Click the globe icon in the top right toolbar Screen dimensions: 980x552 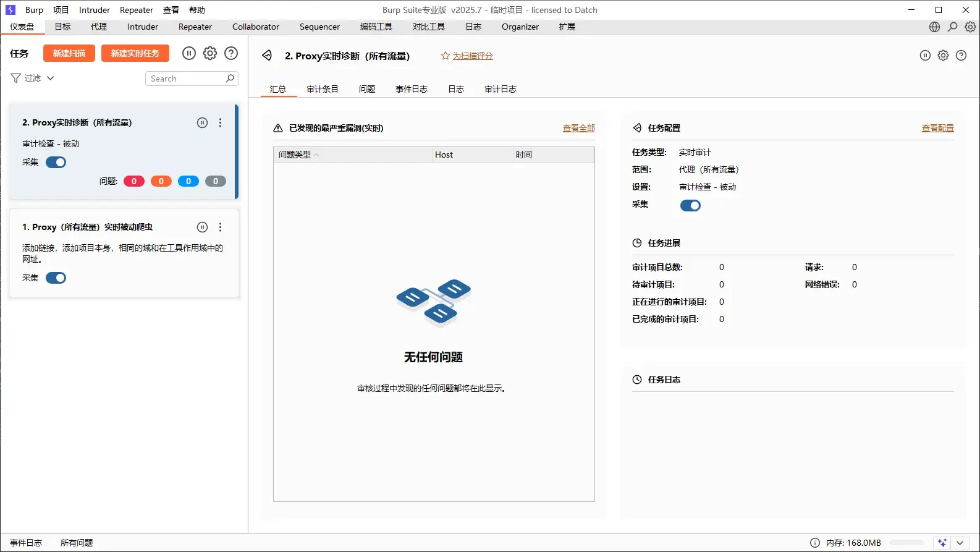(934, 27)
